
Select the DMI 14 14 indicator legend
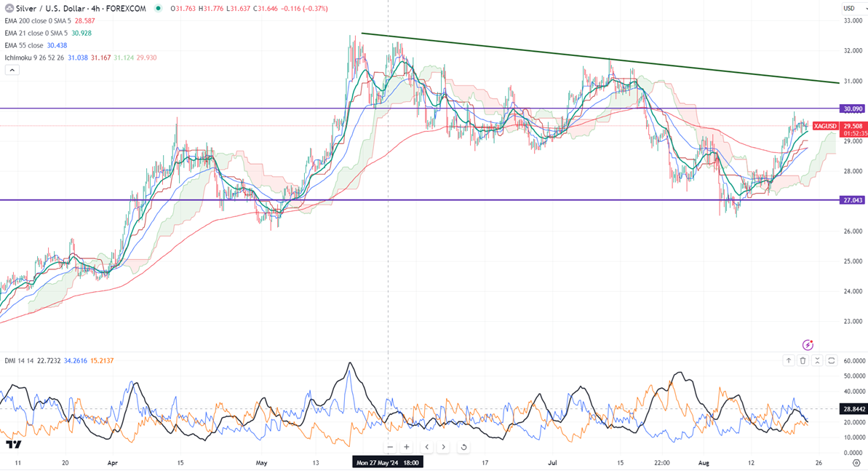[x=20, y=361]
